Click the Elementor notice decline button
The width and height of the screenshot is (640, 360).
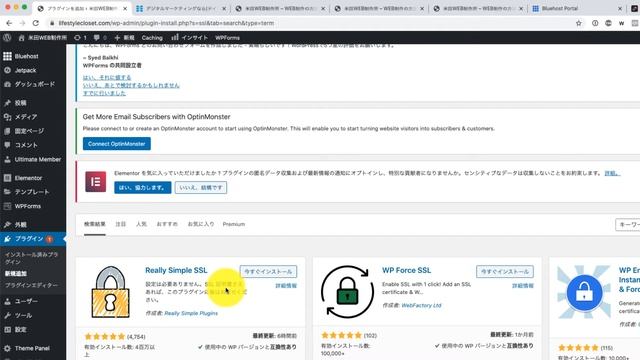point(201,187)
